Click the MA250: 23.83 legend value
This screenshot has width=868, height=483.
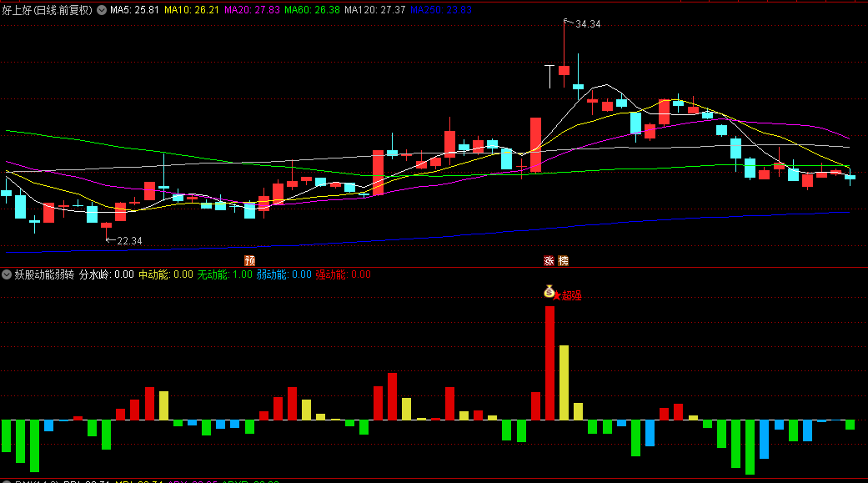[x=441, y=10]
